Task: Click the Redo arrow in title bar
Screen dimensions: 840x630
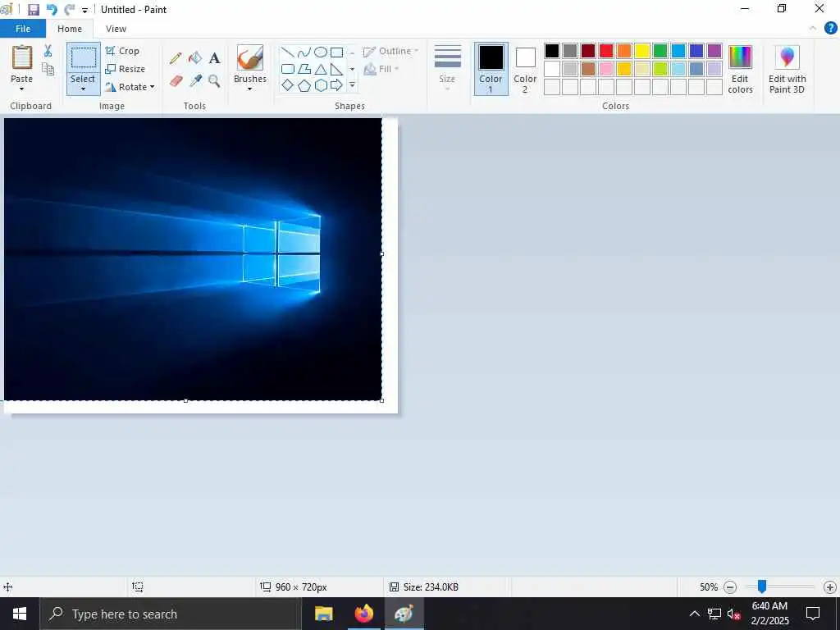Action: click(69, 10)
